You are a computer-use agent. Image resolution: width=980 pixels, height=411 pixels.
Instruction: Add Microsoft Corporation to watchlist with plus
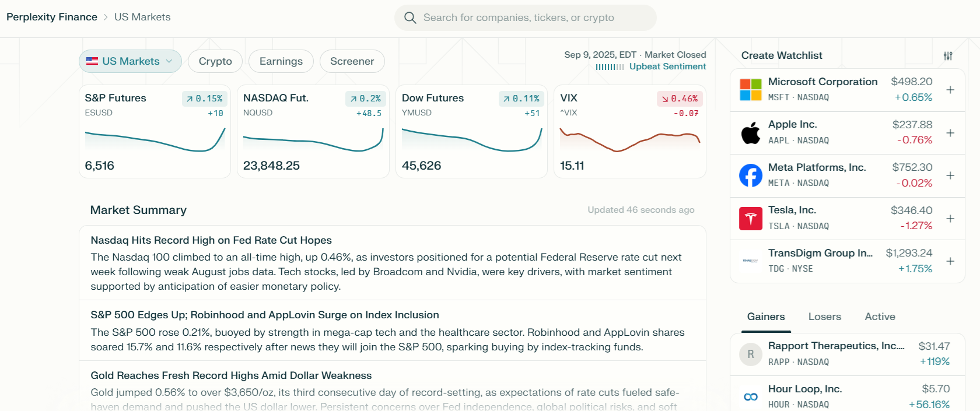pyautogui.click(x=950, y=90)
